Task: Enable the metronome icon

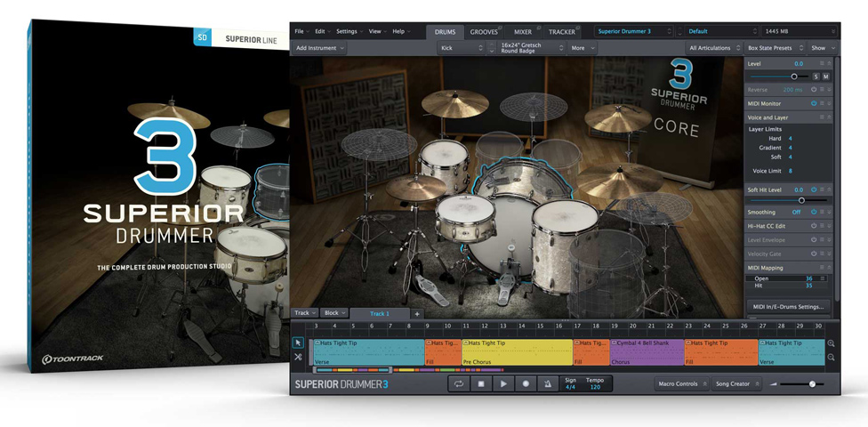Action: click(547, 383)
